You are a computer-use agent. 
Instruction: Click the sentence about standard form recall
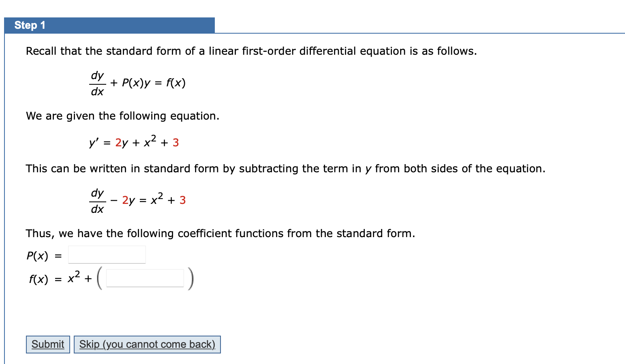[x=251, y=51]
